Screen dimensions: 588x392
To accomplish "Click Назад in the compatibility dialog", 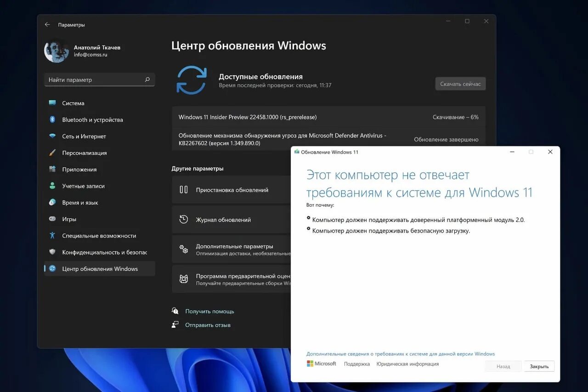I will click(503, 366).
